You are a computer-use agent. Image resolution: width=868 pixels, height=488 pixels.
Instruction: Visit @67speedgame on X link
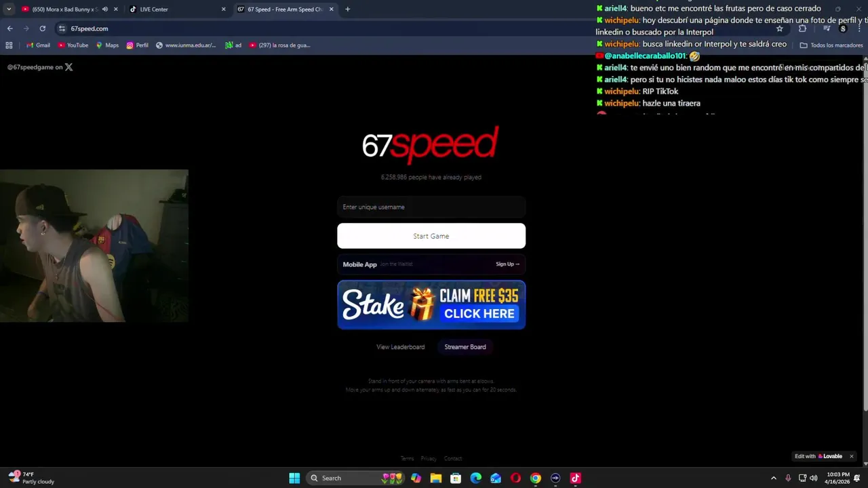[40, 67]
